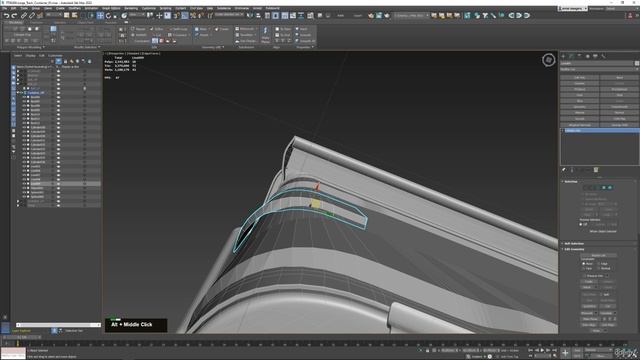Toggle the Scene Explorer toolbar icon
The image size is (640, 360).
(267, 16)
